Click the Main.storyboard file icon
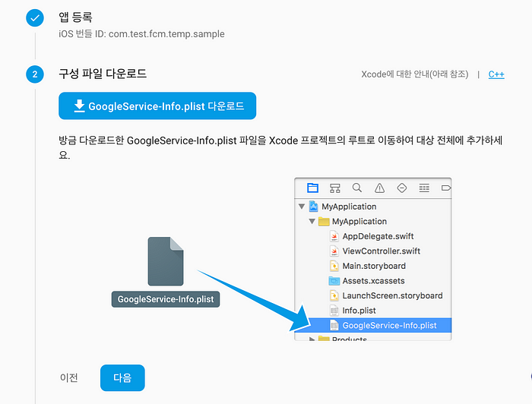Image resolution: width=532 pixels, height=404 pixels. tap(334, 266)
